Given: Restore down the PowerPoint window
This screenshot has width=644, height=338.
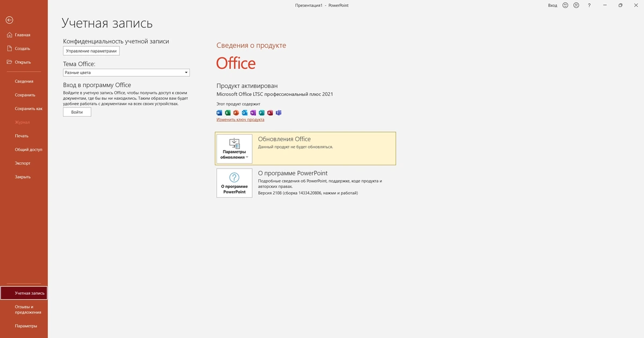Looking at the screenshot, I should [x=620, y=5].
